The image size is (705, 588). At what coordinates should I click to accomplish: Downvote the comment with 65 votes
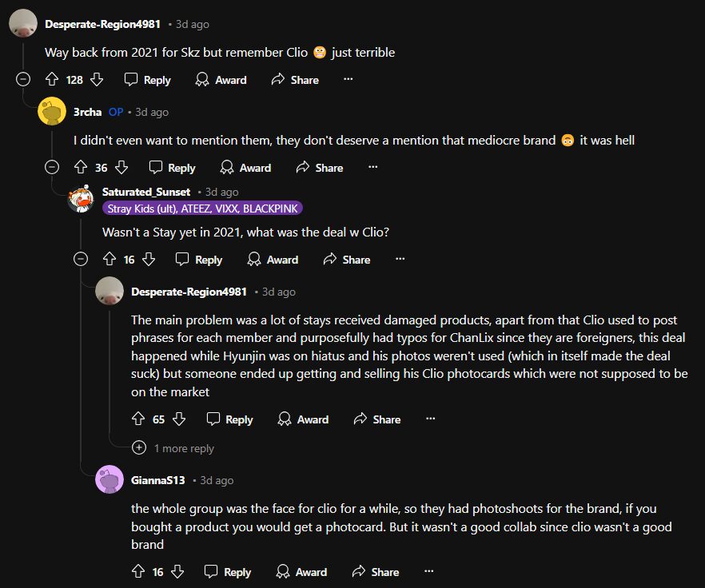tap(179, 419)
